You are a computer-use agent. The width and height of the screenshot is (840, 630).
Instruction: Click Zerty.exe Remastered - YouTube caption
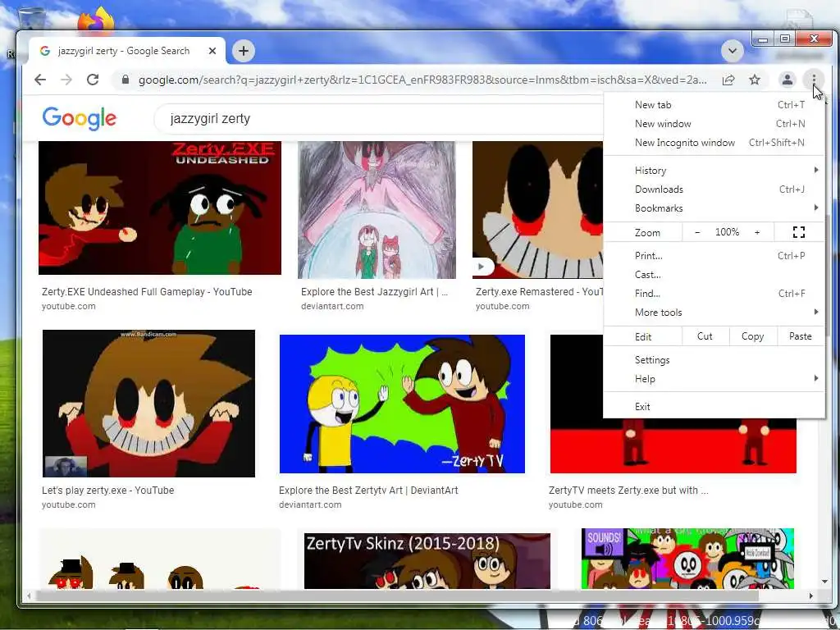click(540, 291)
